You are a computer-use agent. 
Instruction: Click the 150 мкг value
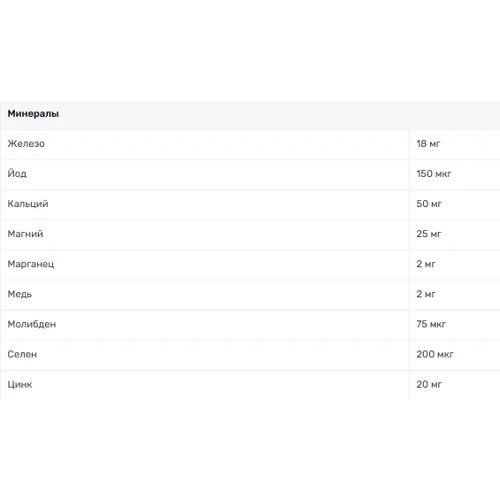click(x=434, y=174)
